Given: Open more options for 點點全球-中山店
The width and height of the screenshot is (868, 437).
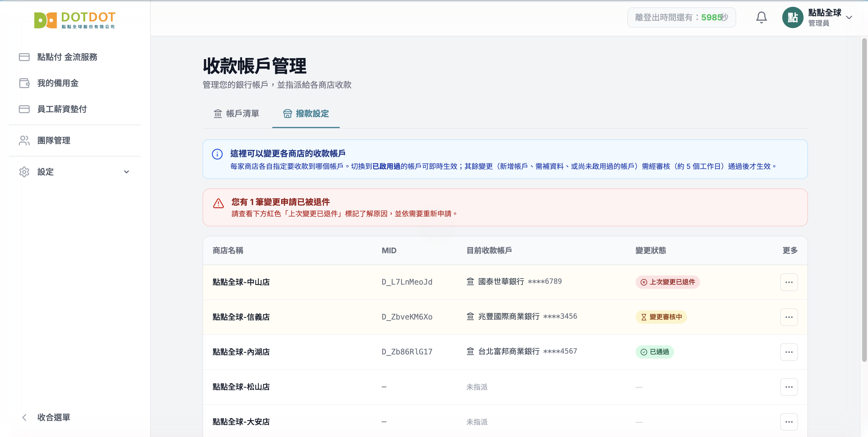Looking at the screenshot, I should click(x=789, y=282).
